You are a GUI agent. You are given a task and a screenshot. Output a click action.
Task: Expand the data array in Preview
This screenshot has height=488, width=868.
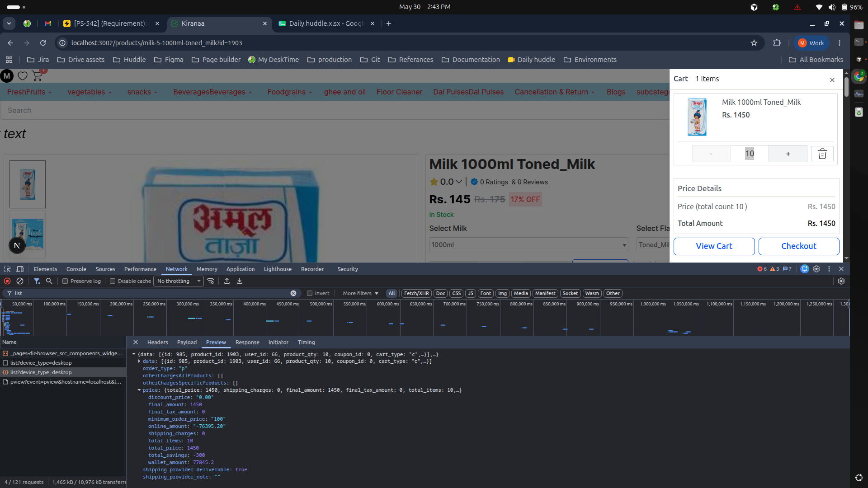[x=139, y=361]
